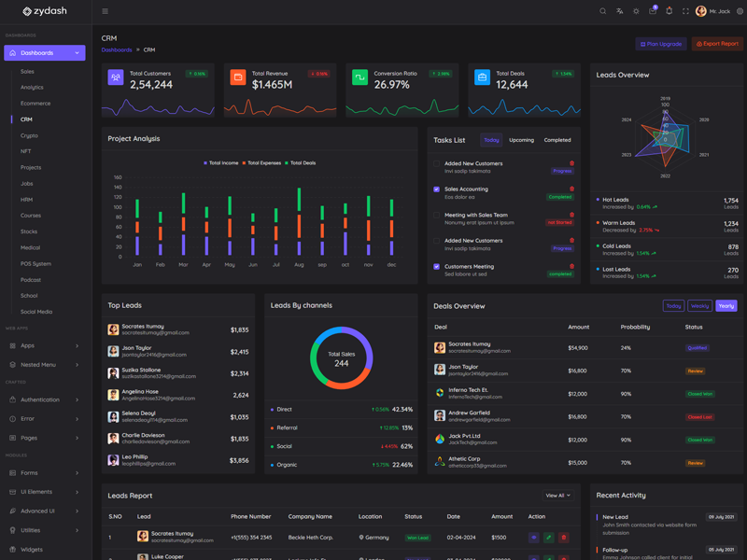Check the Meeting with Sales Team checkbox
This screenshot has width=747, height=560.
pyautogui.click(x=436, y=215)
